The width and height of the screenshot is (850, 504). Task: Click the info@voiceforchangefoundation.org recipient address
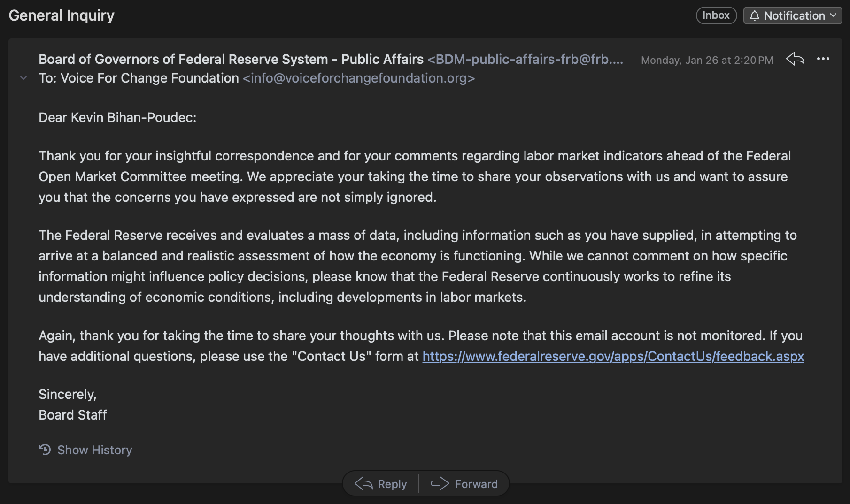coord(359,78)
